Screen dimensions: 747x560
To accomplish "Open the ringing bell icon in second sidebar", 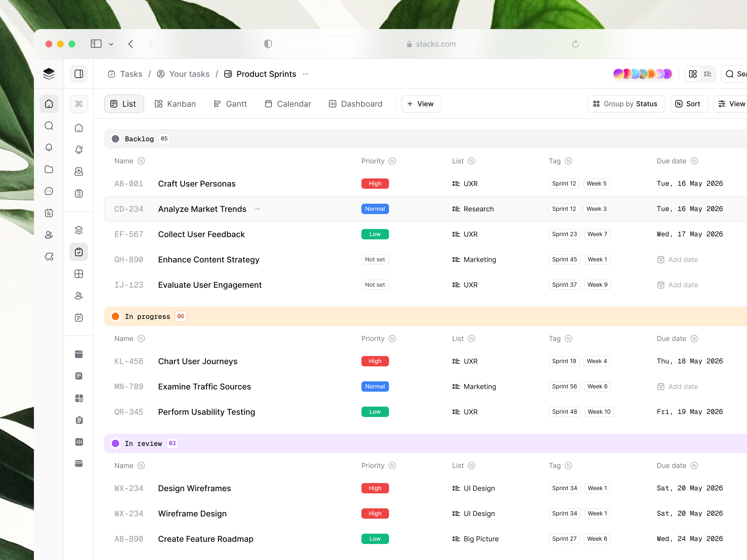I will pos(79,149).
